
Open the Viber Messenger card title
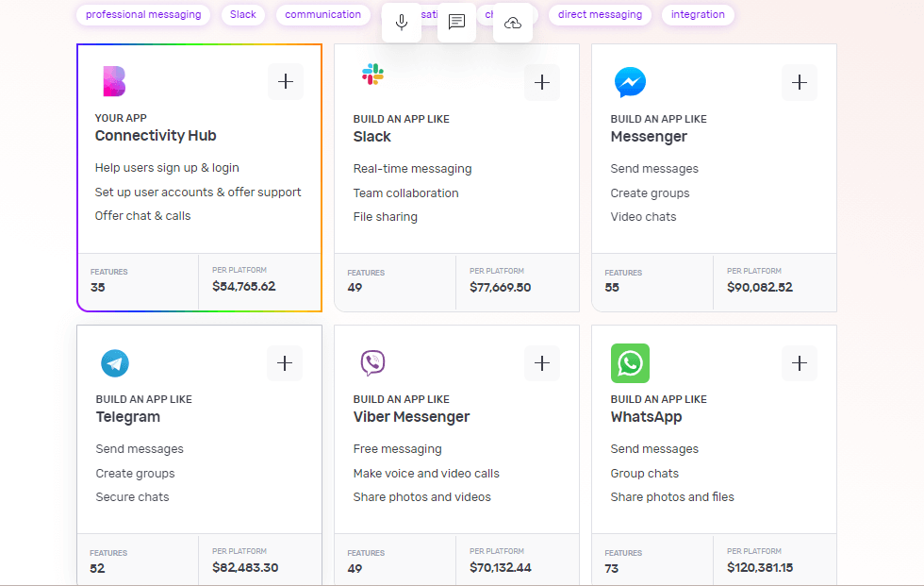tap(411, 417)
